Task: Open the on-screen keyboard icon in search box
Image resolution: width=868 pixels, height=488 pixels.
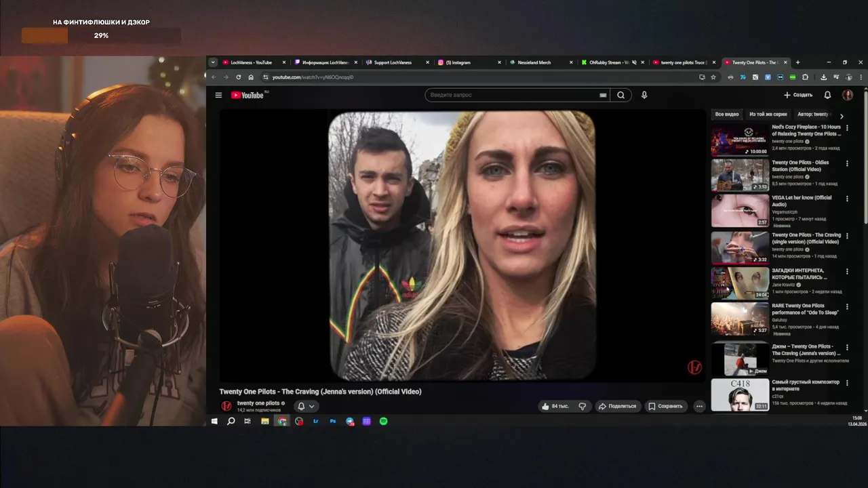Action: click(603, 95)
